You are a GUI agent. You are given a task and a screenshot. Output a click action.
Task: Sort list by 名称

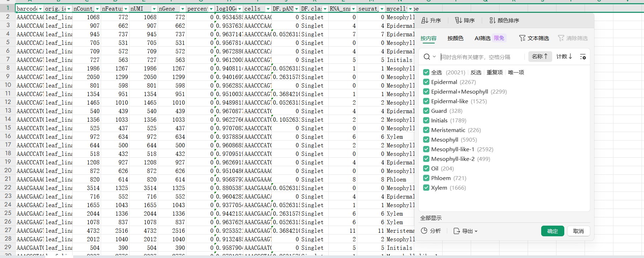coord(540,56)
